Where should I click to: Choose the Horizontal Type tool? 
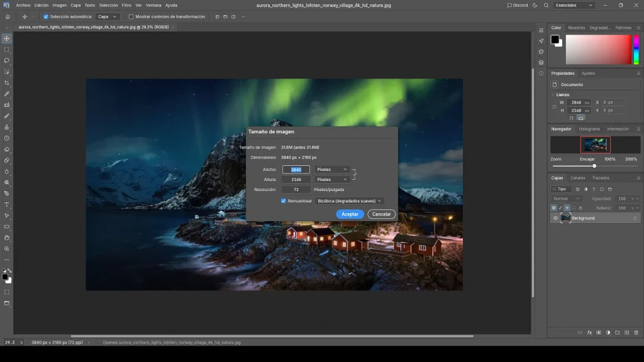coord(6,205)
